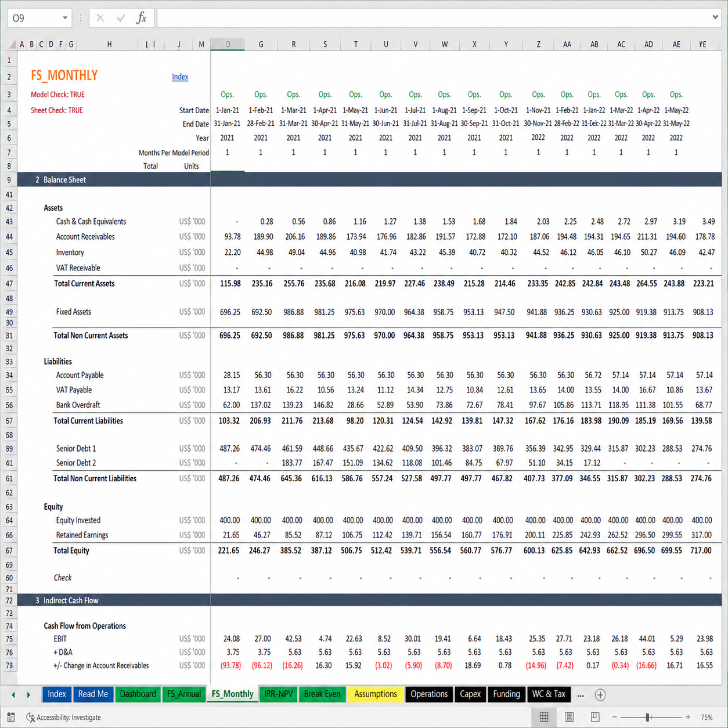Open the Dashboard sheet tab
This screenshot has height=728, width=728.
click(138, 694)
